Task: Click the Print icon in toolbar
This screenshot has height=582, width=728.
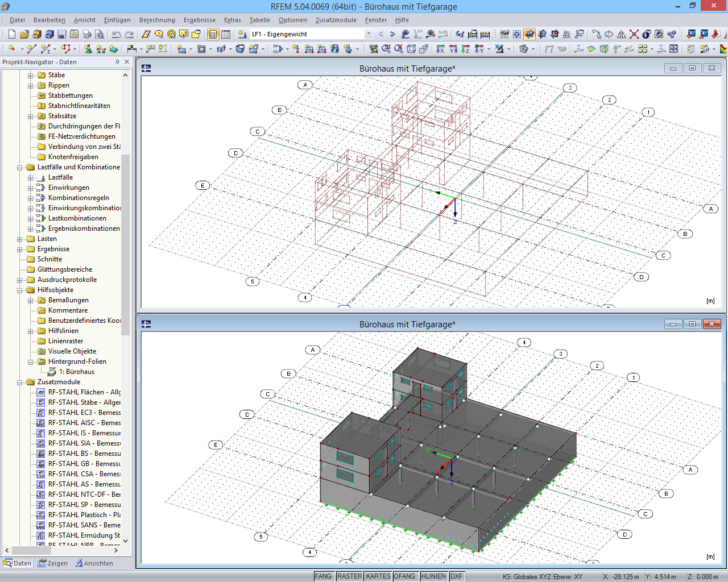Action: [86, 34]
